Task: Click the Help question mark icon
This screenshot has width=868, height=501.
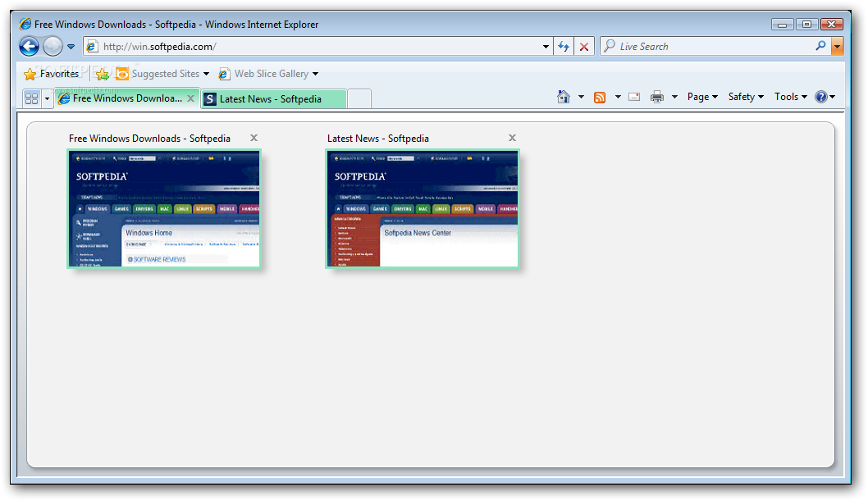Action: 821,97
